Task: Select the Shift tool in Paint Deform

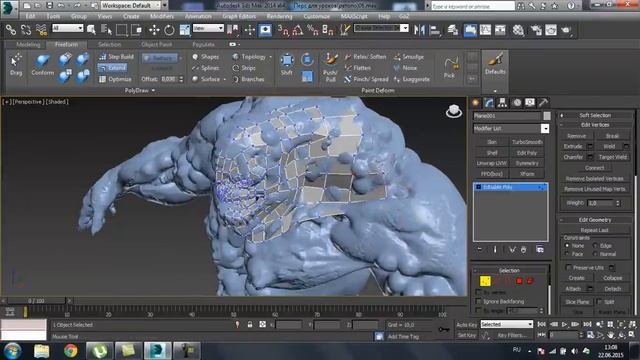Action: (287, 64)
